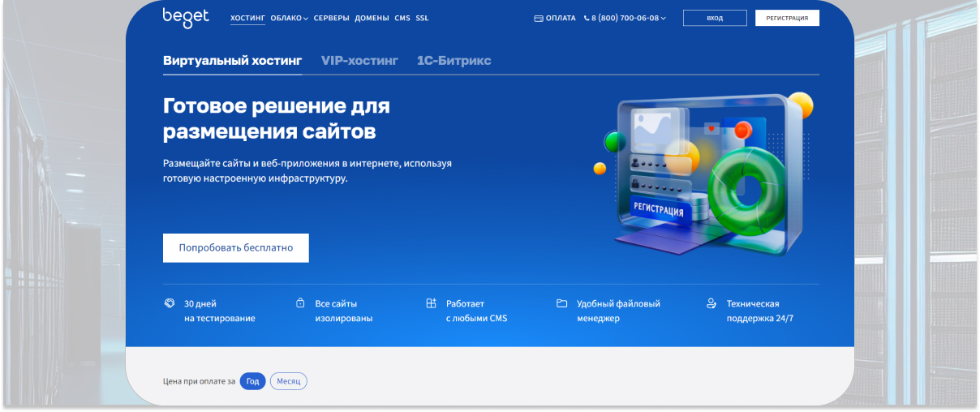Expand the ОБЛАКО dropdown menu
The height and width of the screenshot is (412, 980).
[289, 18]
